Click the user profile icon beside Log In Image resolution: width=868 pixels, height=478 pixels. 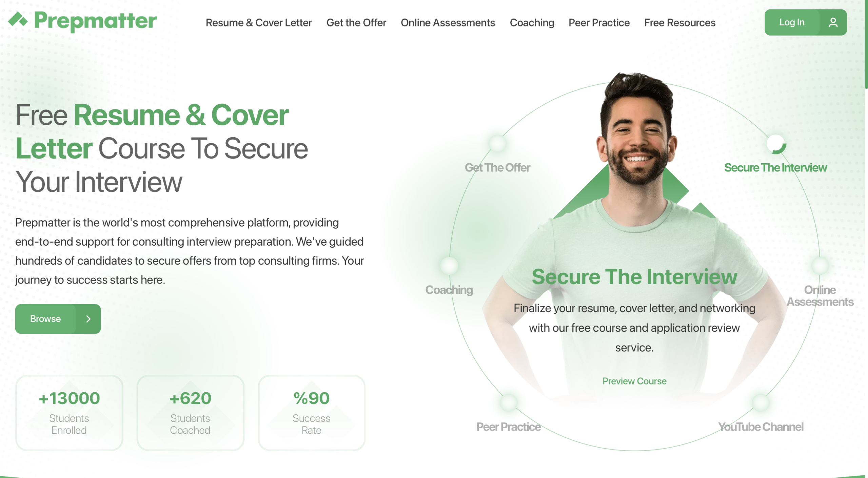point(833,22)
